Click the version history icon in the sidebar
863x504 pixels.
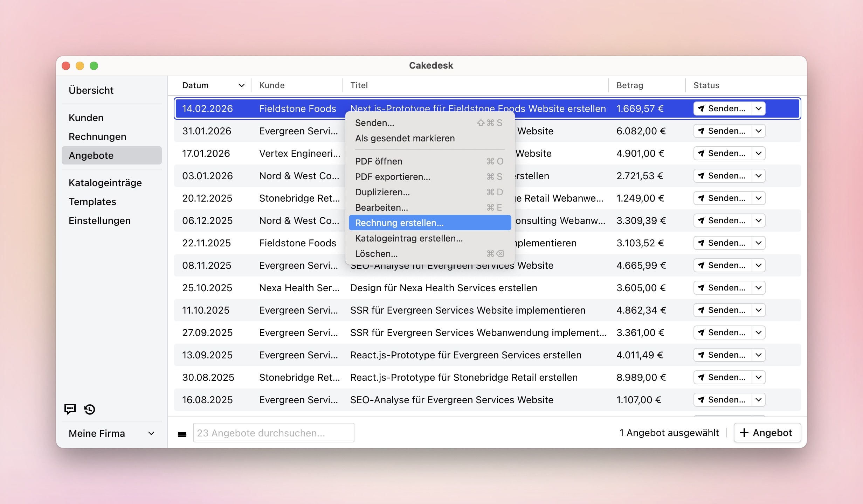(x=89, y=409)
